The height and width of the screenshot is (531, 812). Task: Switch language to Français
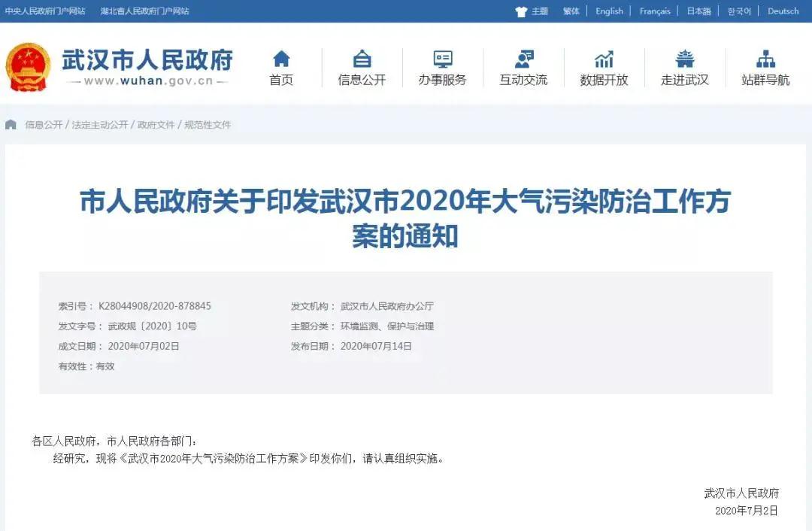655,11
